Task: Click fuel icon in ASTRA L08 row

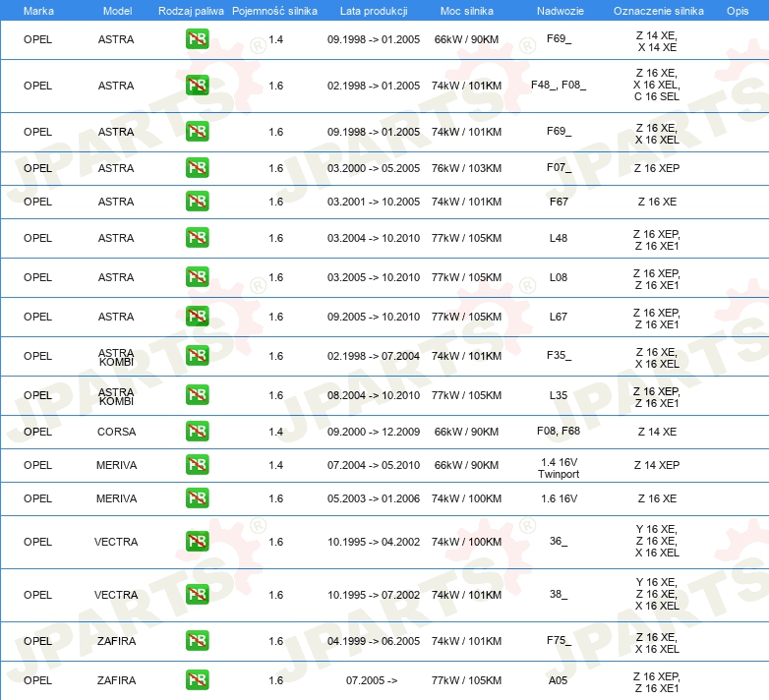Action: [x=197, y=276]
